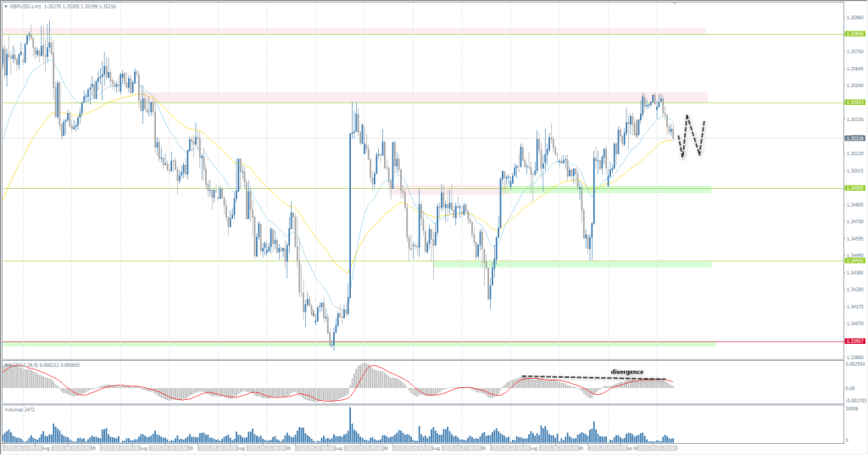Click the Volumes indicator label
Viewport: 868px width, 455px height.
point(19,409)
